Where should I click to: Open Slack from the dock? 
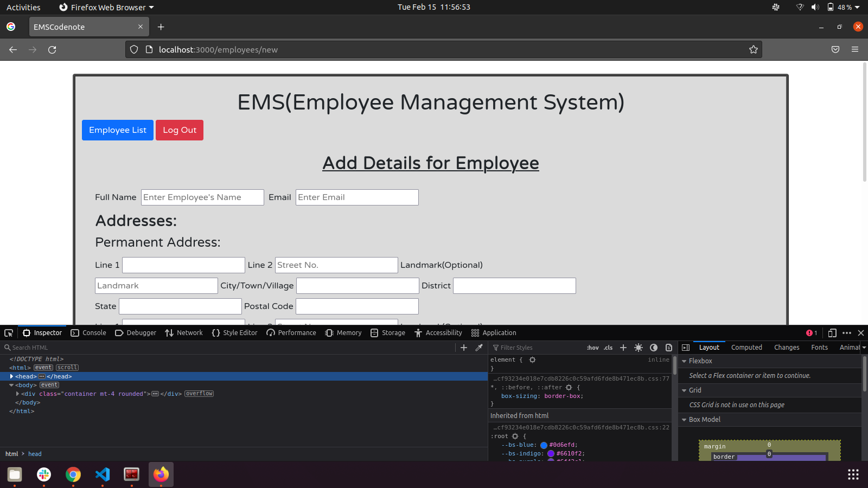pos(44,474)
